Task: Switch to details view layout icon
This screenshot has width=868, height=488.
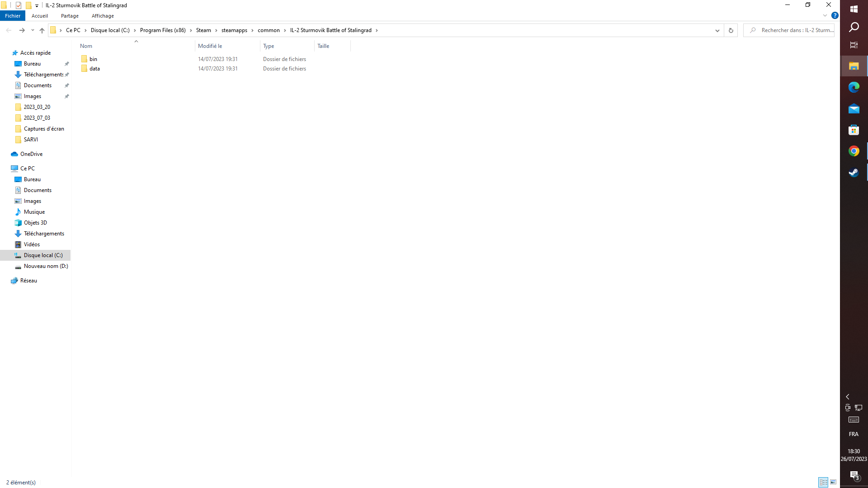Action: [x=823, y=482]
